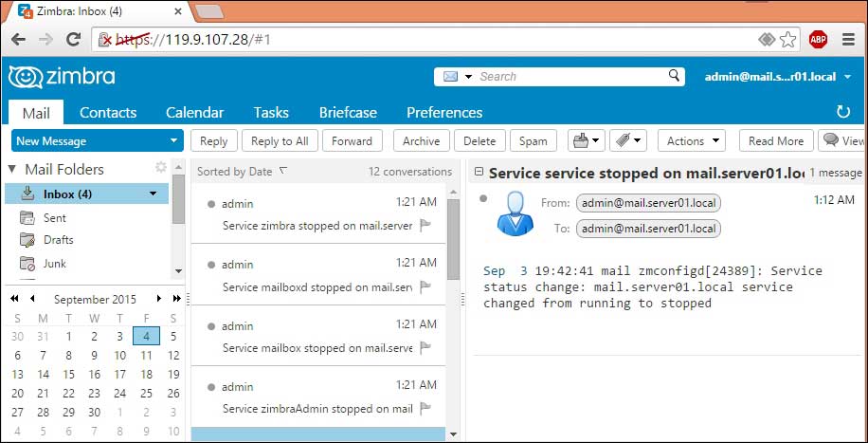This screenshot has height=443, width=868.
Task: Switch to the Contacts tab
Action: point(108,113)
